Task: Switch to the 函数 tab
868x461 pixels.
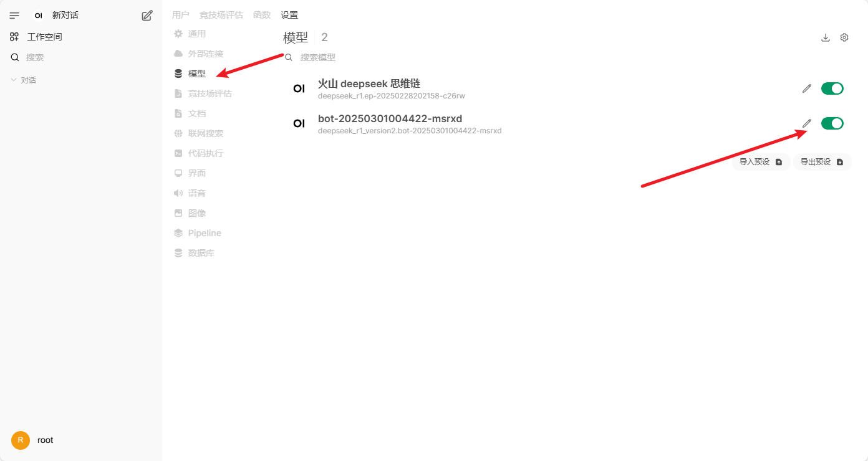Action: tap(262, 15)
